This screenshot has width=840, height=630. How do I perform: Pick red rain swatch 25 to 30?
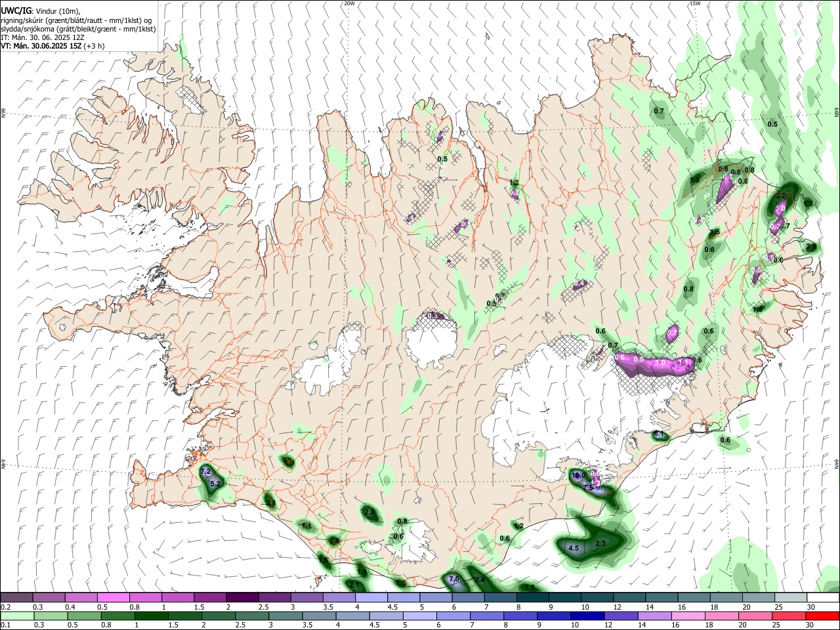[787, 616]
